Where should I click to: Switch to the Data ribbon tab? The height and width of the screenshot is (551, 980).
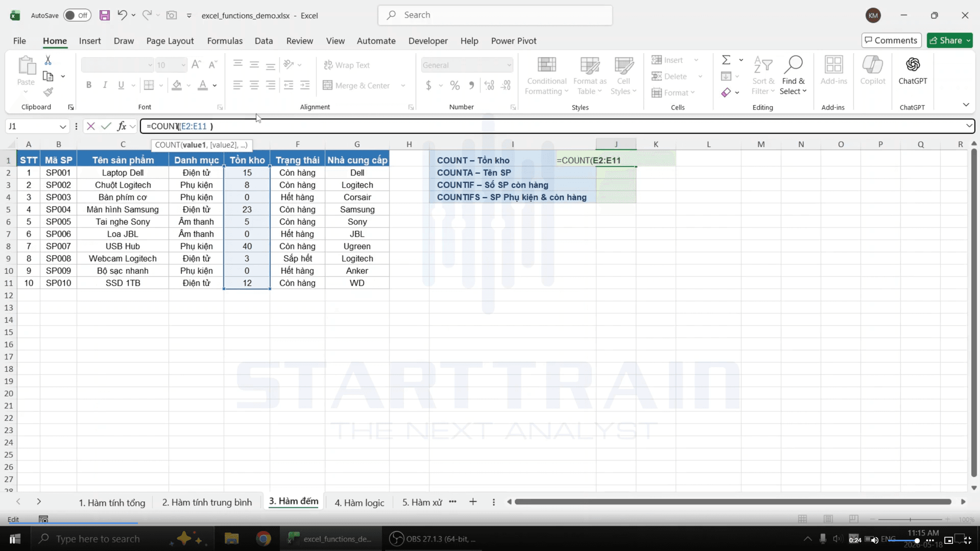[x=264, y=41]
